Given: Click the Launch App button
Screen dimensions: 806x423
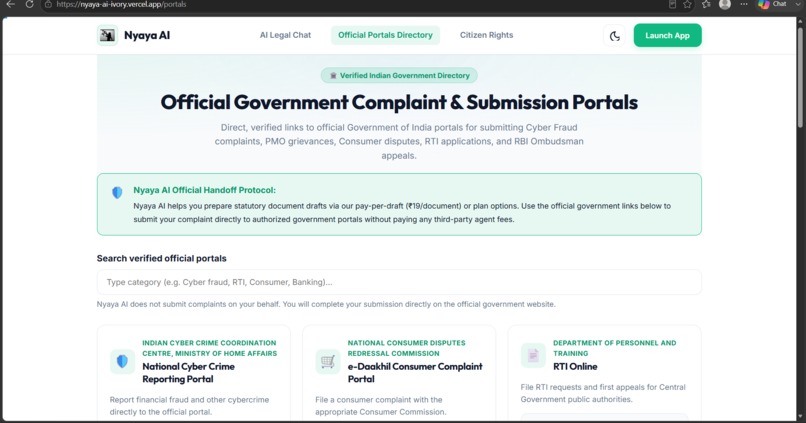Looking at the screenshot, I should coord(667,35).
